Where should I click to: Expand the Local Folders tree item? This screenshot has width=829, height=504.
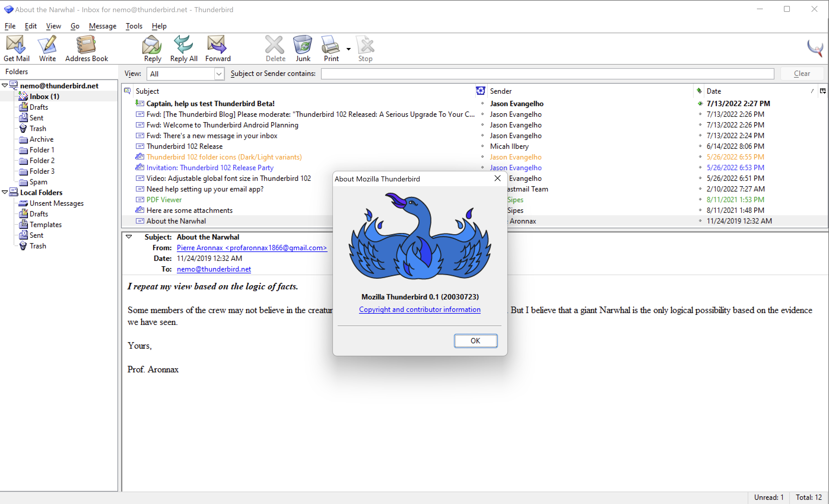[x=5, y=192]
